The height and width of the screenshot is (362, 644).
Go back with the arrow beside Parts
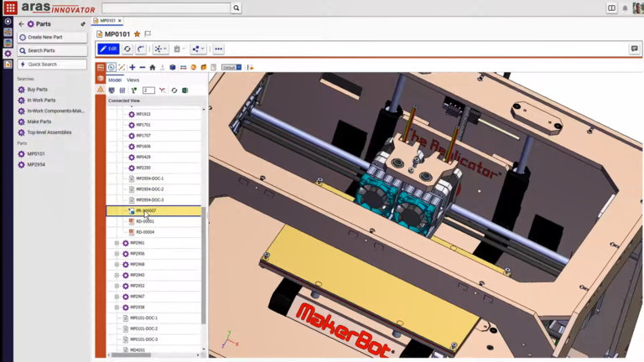[21, 24]
